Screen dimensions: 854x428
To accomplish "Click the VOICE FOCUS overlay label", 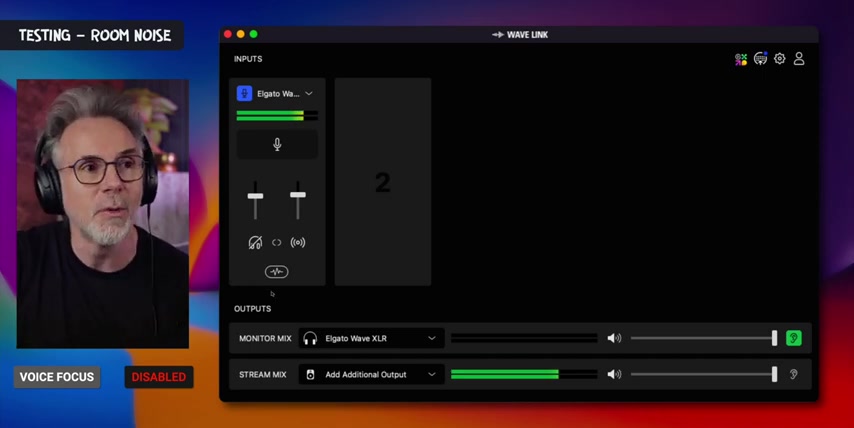I will (57, 377).
